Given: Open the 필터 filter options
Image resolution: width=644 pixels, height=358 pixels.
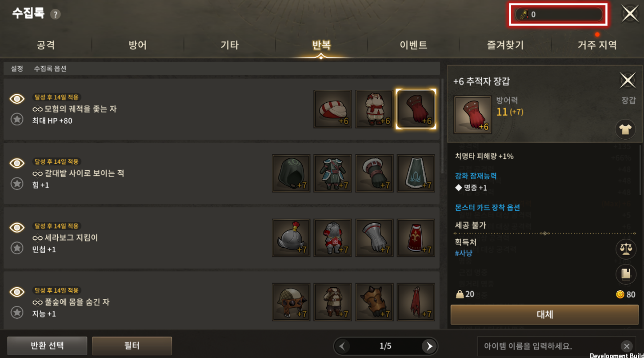Looking at the screenshot, I should pyautogui.click(x=132, y=346).
